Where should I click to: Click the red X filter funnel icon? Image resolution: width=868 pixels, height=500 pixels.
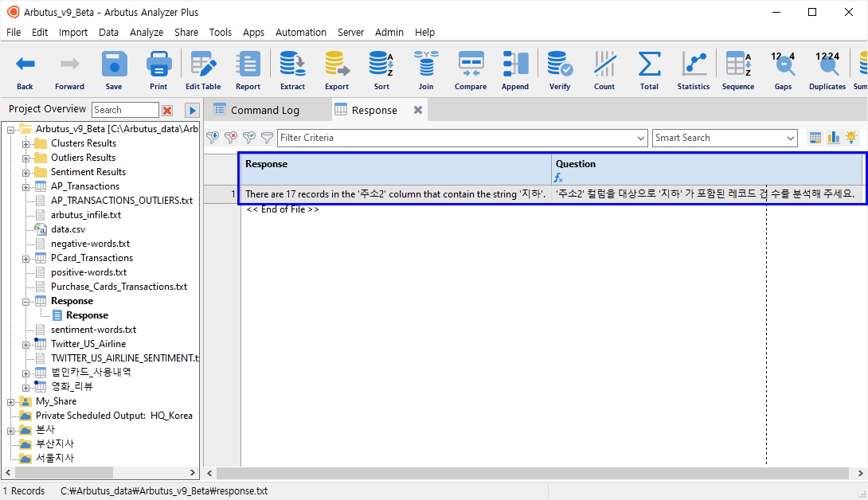pos(231,137)
